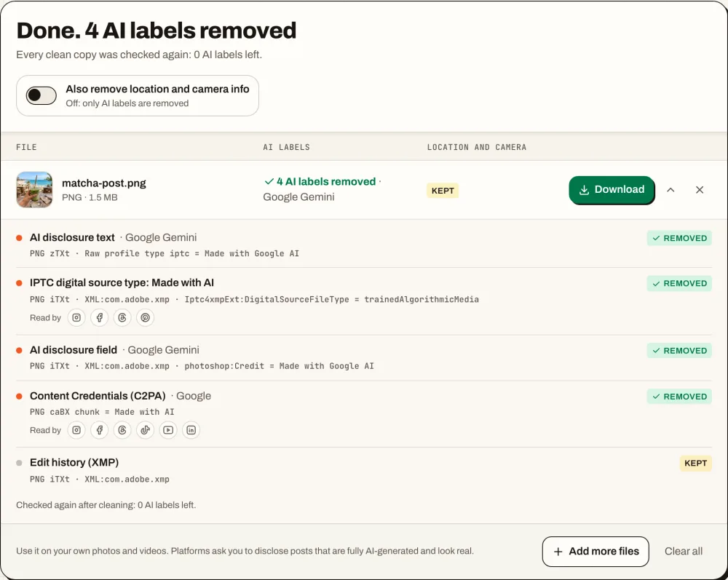This screenshot has height=580, width=728.
Task: Download the cleaned matcha-post.png
Action: coord(612,190)
